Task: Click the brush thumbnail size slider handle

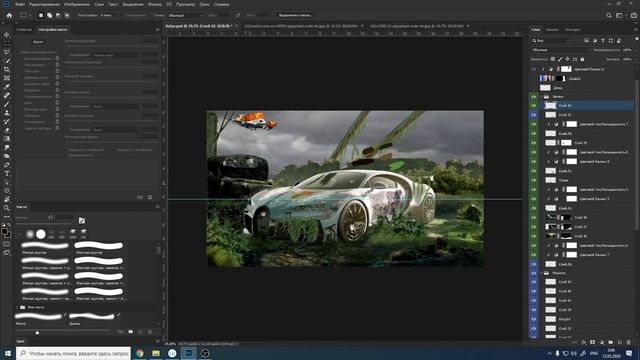Action: click(x=37, y=332)
